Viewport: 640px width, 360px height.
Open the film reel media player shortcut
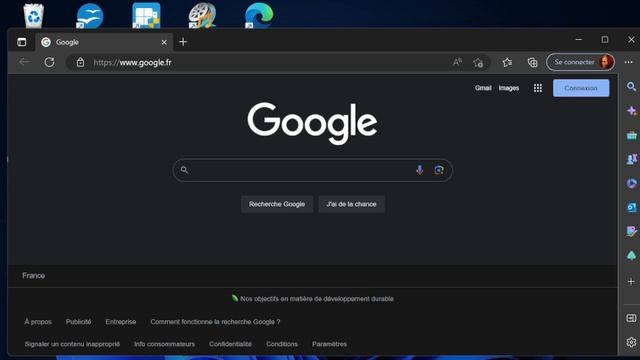pyautogui.click(x=202, y=15)
